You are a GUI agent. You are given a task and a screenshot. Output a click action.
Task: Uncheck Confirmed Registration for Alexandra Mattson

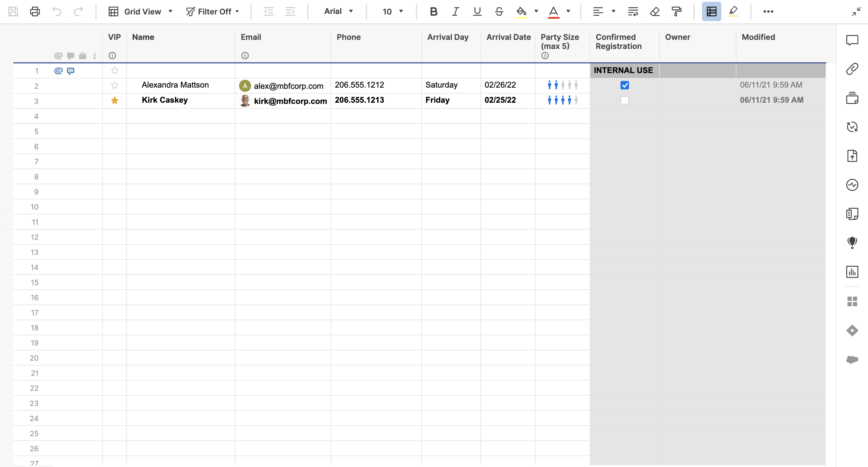click(624, 85)
